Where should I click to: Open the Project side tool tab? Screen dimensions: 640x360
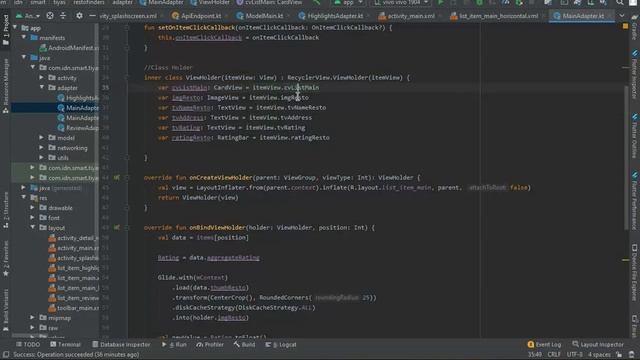point(6,30)
